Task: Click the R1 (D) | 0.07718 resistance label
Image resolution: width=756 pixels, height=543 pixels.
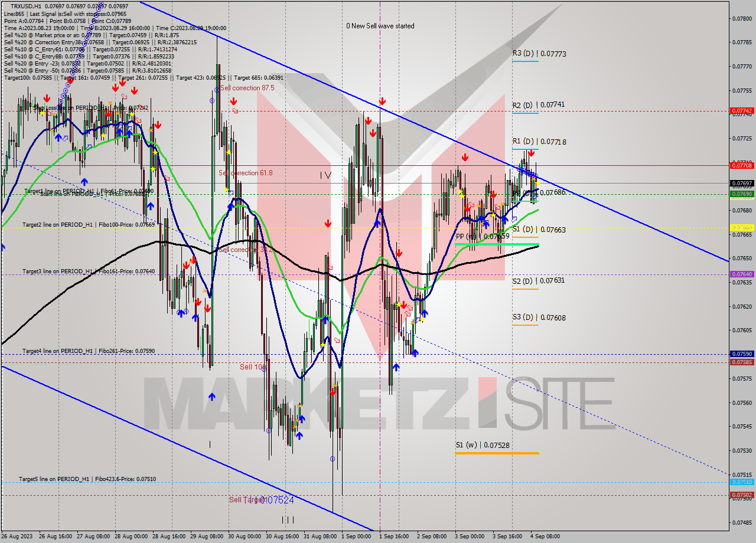Action: click(x=539, y=142)
